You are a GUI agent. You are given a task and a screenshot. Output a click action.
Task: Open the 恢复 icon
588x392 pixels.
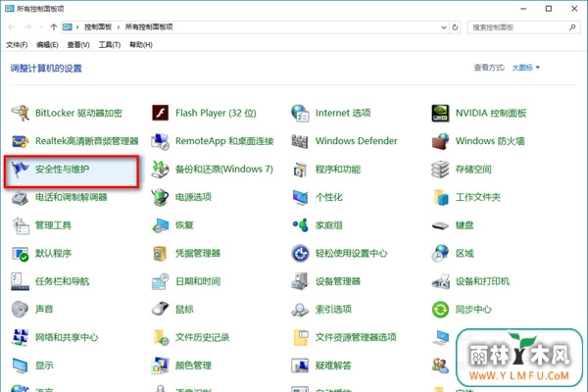(x=160, y=225)
